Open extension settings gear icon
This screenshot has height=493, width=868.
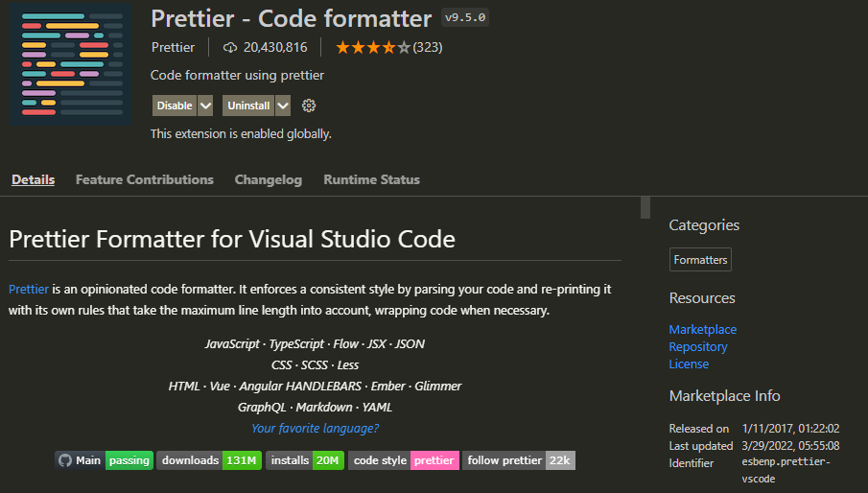(308, 106)
